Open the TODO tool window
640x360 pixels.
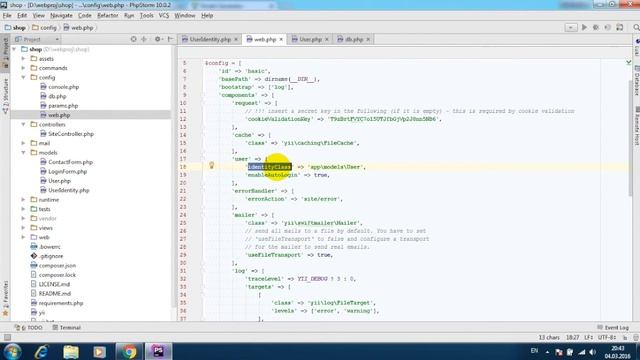29,328
